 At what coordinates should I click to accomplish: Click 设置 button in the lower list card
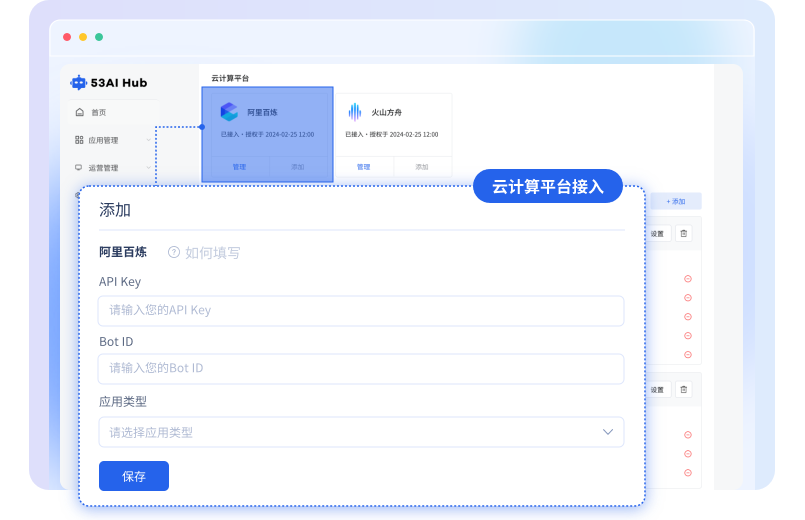click(658, 390)
